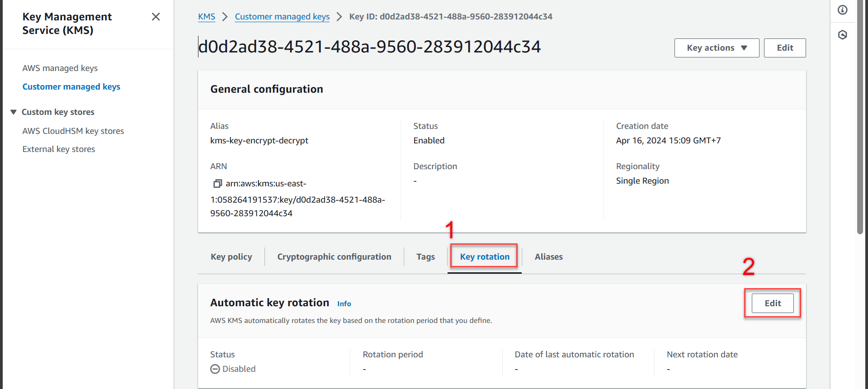Navigate to AWS managed keys in the sidebar
868x389 pixels.
tap(60, 68)
